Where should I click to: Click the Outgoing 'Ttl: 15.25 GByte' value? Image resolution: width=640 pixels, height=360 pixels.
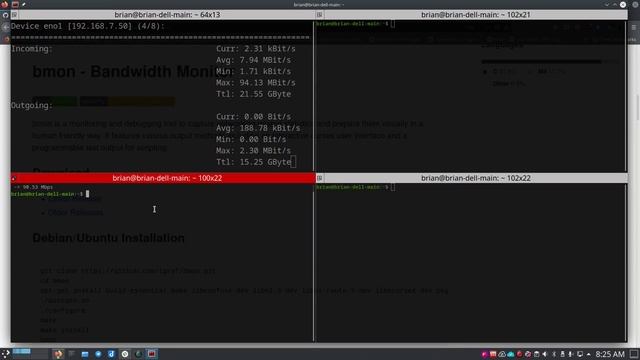click(253, 162)
